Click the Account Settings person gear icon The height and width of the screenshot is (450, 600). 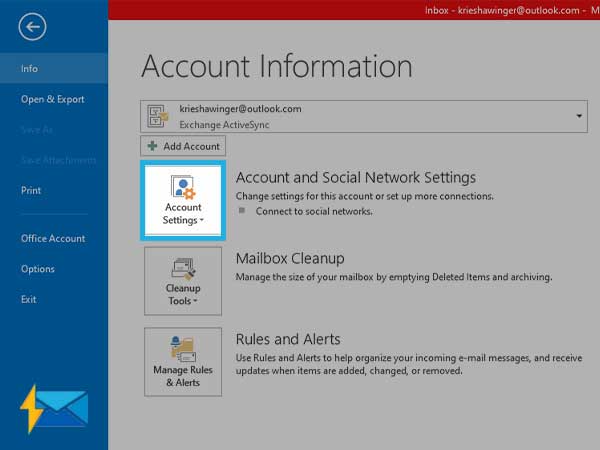click(x=183, y=187)
